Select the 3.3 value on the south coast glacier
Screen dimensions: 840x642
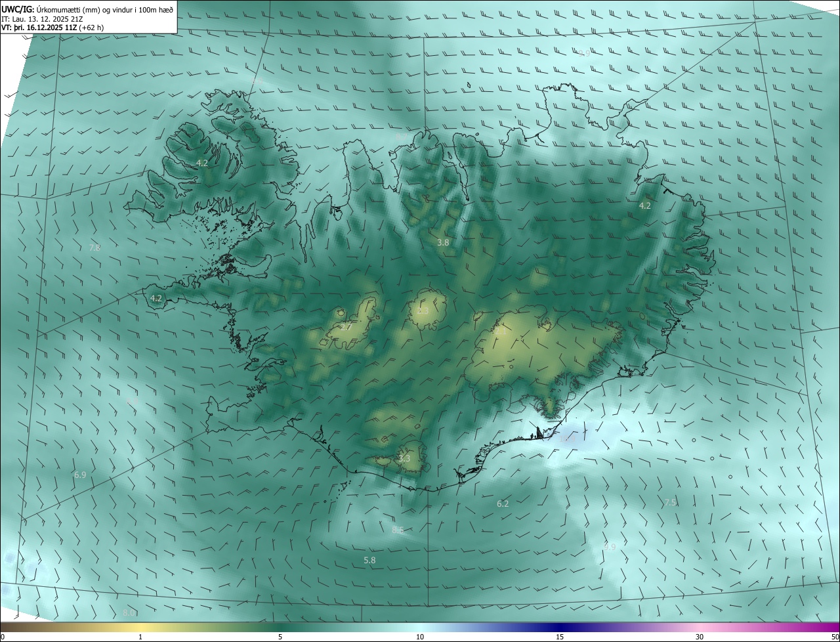(x=404, y=458)
